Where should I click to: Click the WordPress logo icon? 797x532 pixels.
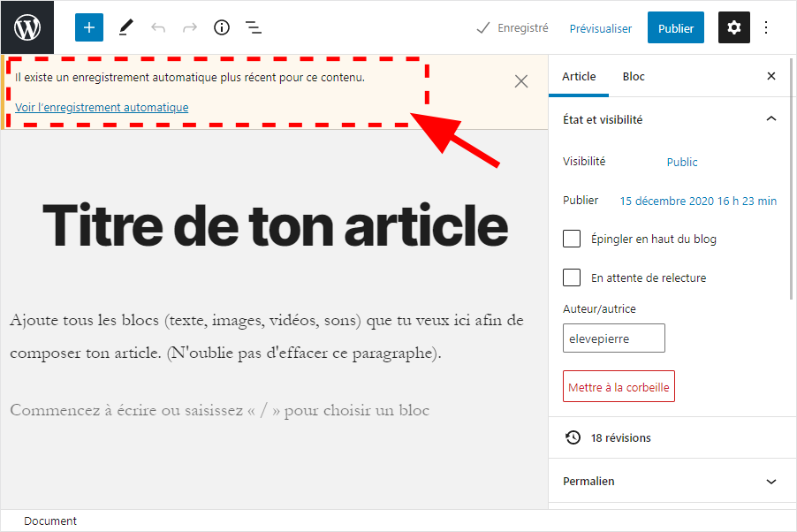tap(27, 27)
